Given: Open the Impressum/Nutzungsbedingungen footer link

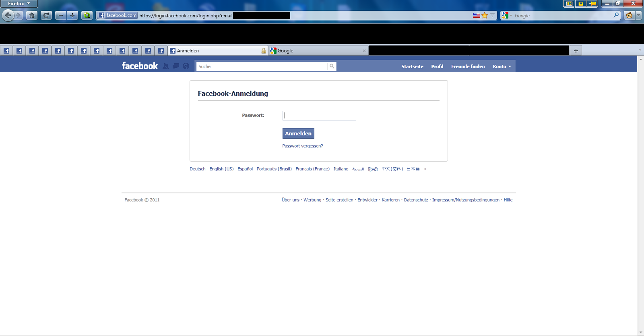Looking at the screenshot, I should [x=466, y=200].
